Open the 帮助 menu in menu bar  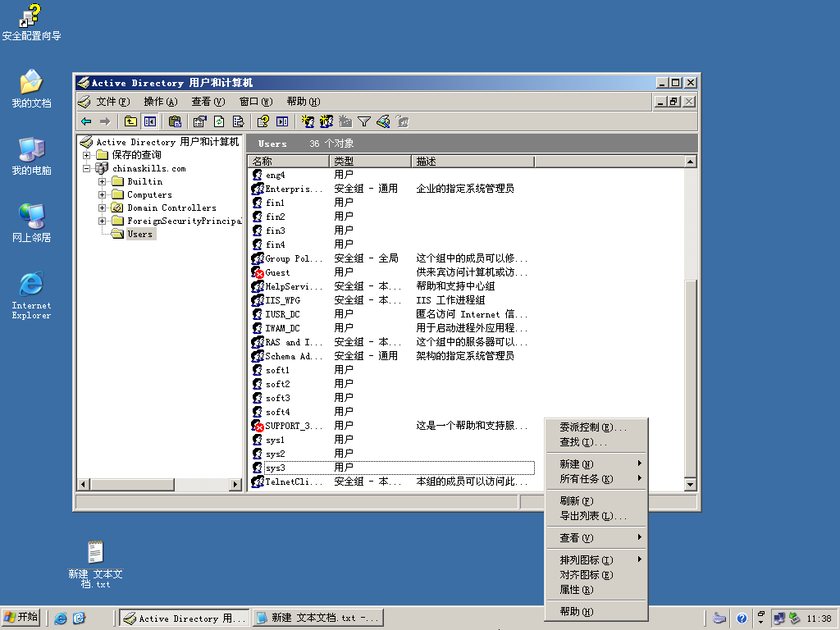pyautogui.click(x=304, y=102)
